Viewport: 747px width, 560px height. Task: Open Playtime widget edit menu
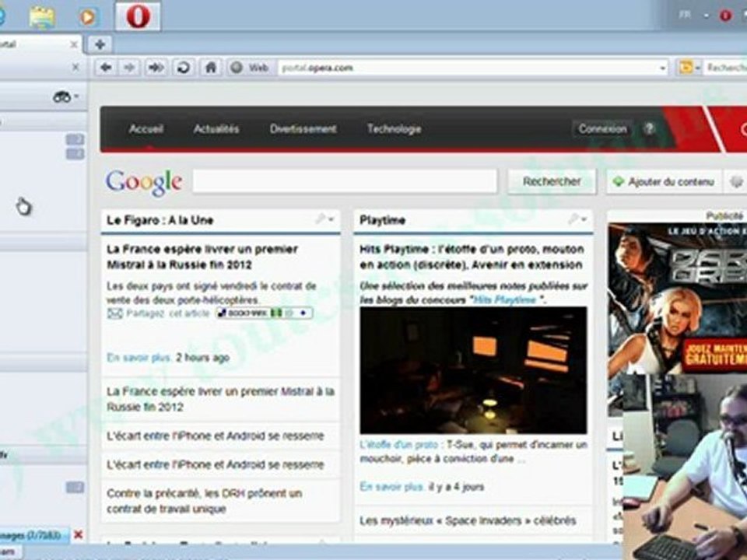[577, 219]
